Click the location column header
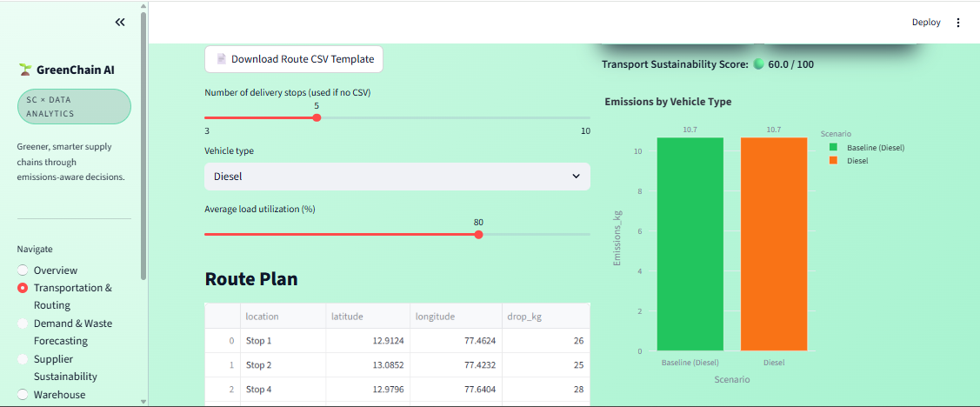 click(x=283, y=317)
